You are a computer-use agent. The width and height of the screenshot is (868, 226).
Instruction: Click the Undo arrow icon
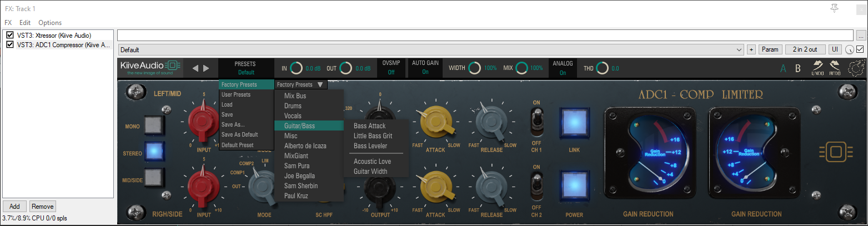tap(817, 68)
